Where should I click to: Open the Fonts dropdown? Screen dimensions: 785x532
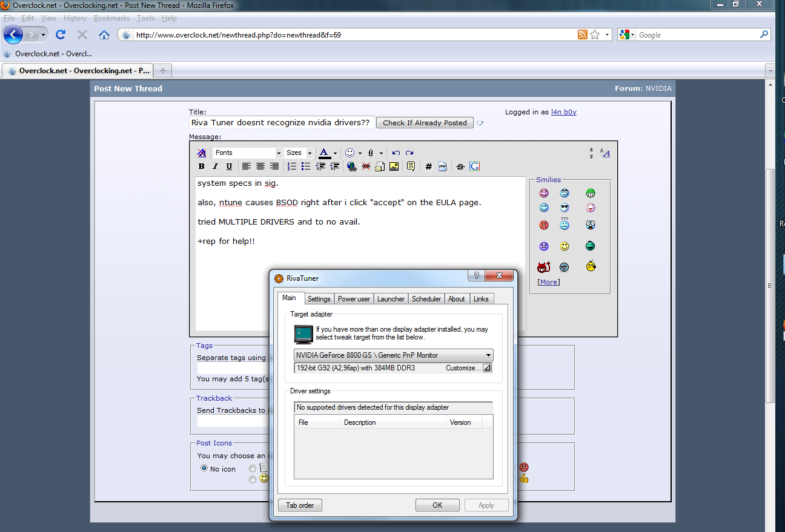point(248,153)
